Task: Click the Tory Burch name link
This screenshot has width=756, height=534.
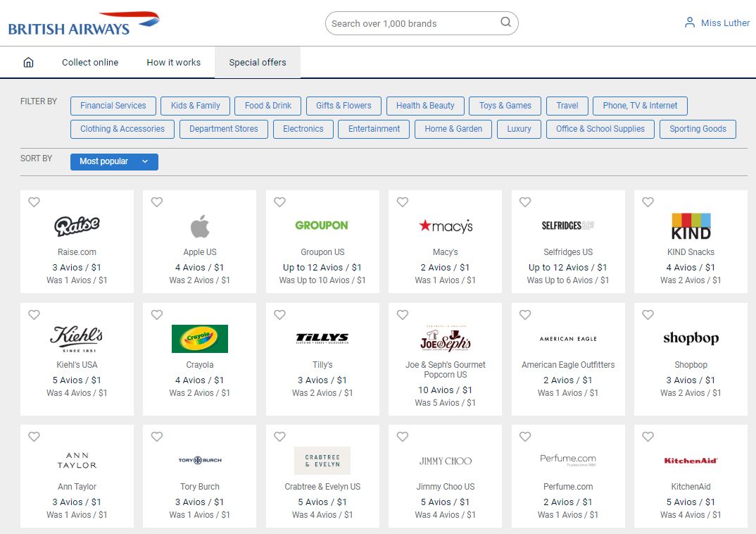Action: 200,487
